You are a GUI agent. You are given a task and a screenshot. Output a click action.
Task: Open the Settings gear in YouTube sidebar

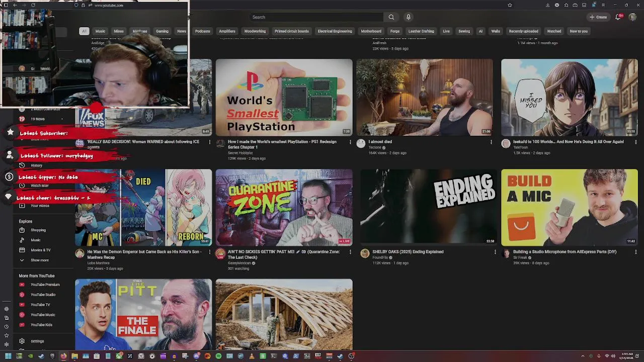click(x=22, y=341)
